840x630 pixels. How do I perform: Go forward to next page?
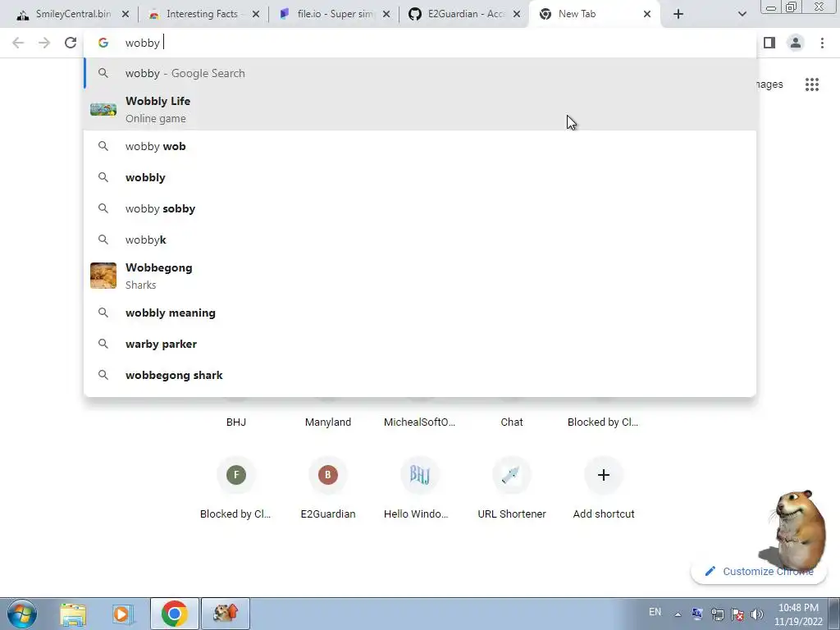[x=44, y=43]
